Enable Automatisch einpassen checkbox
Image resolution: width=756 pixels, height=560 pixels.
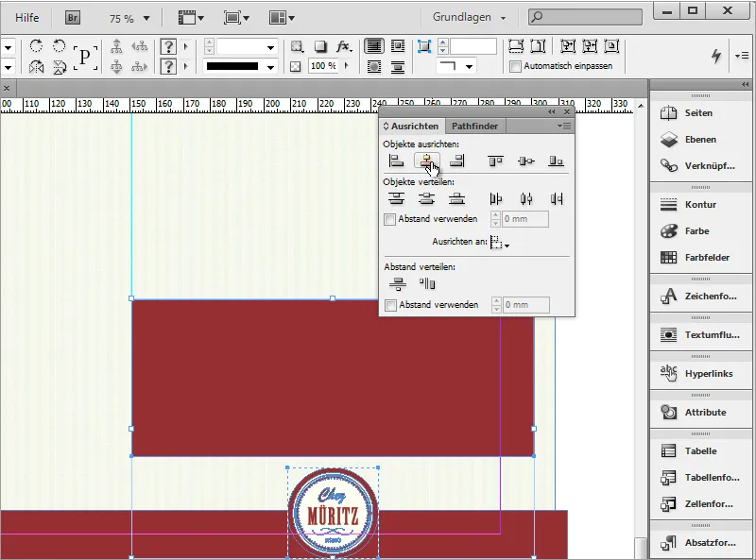[515, 66]
